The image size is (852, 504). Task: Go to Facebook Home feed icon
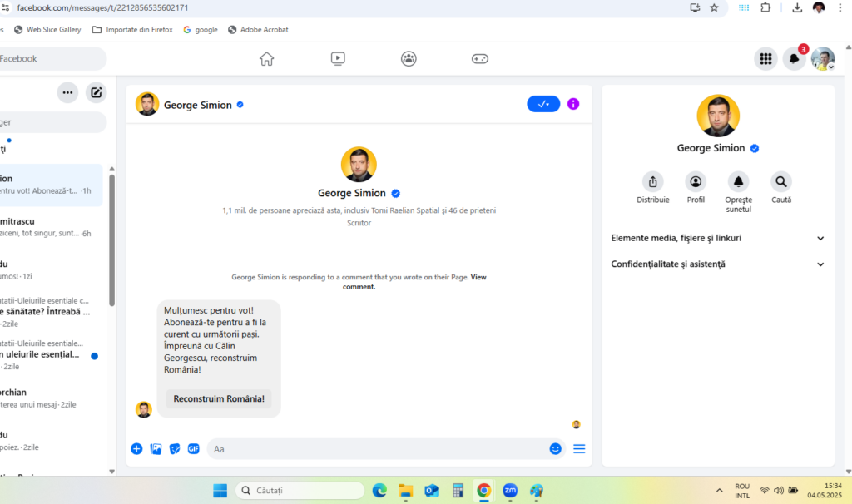click(x=266, y=59)
